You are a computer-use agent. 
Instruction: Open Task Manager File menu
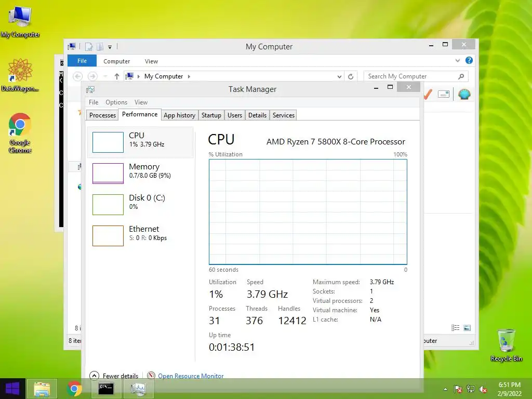[94, 102]
